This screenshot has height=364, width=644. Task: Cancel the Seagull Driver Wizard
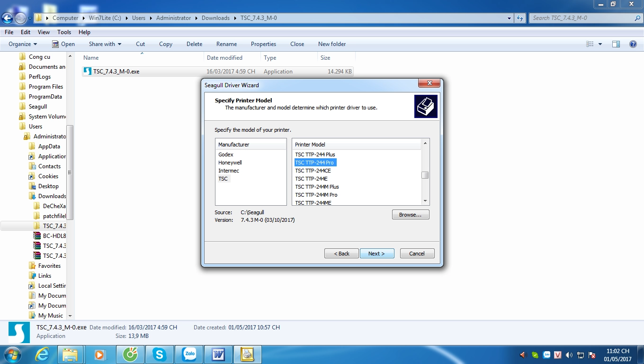click(417, 254)
